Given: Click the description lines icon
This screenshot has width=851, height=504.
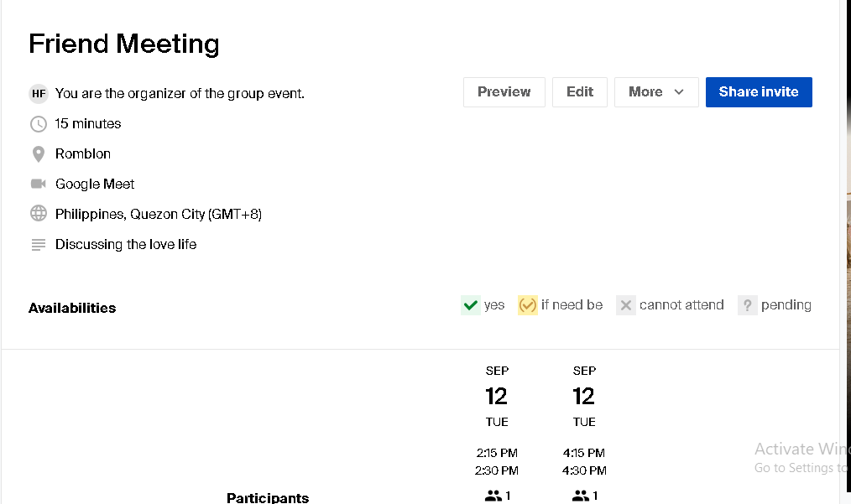Looking at the screenshot, I should [39, 245].
